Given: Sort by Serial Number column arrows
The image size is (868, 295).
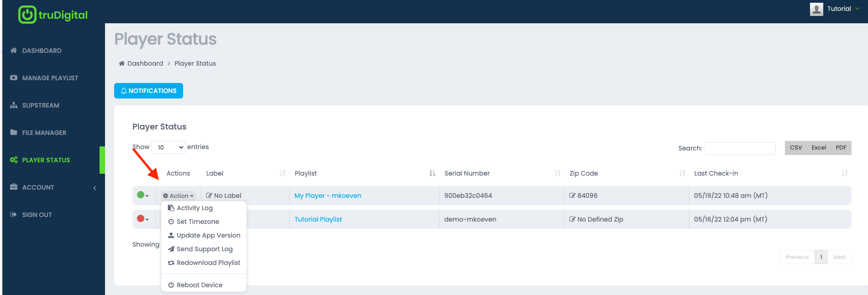Looking at the screenshot, I should click(558, 173).
